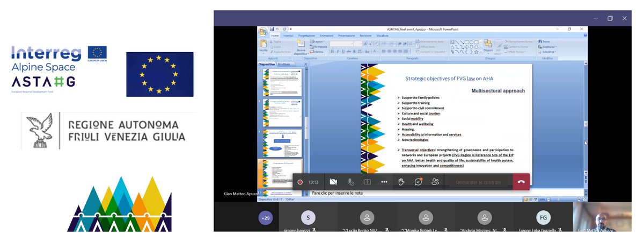Select Gian Matteo Apuzzo's video tile
Image resolution: width=644 pixels, height=242 pixels.
[602, 218]
